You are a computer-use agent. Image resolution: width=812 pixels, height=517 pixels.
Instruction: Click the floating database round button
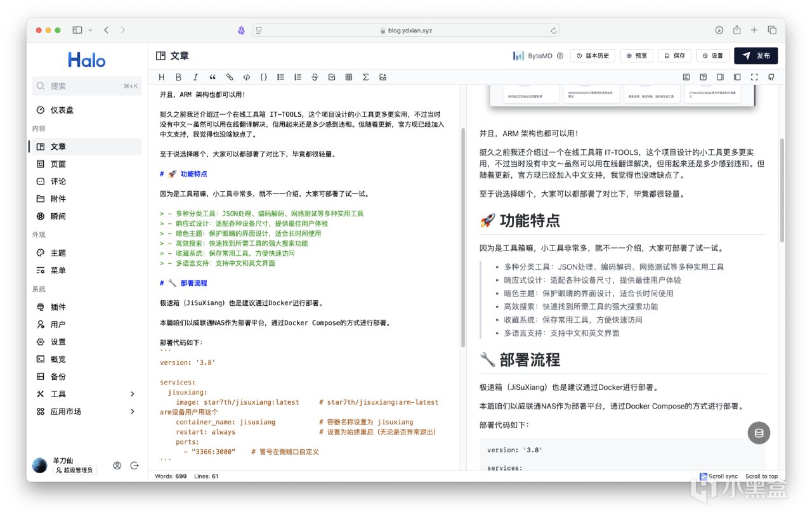[759, 433]
